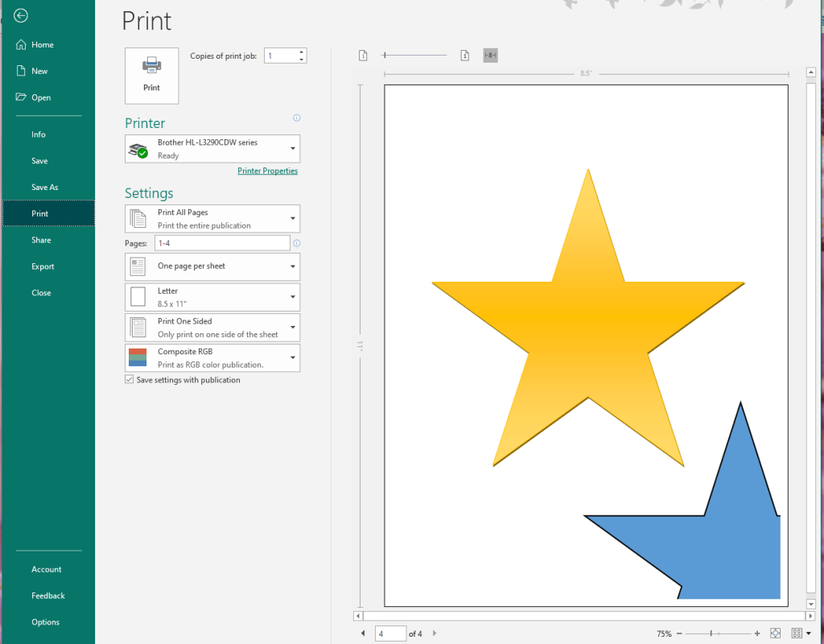
Task: Click the Print button with printer icon
Action: tap(151, 76)
